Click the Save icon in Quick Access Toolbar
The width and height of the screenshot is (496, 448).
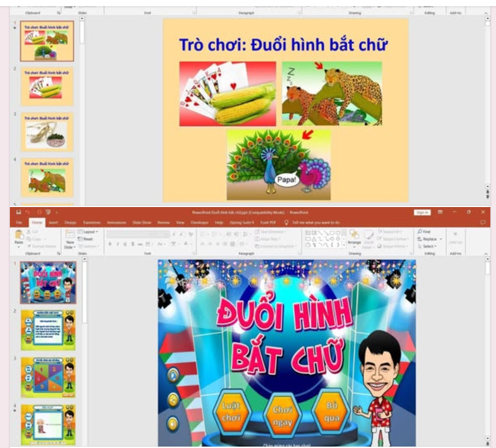(18, 212)
